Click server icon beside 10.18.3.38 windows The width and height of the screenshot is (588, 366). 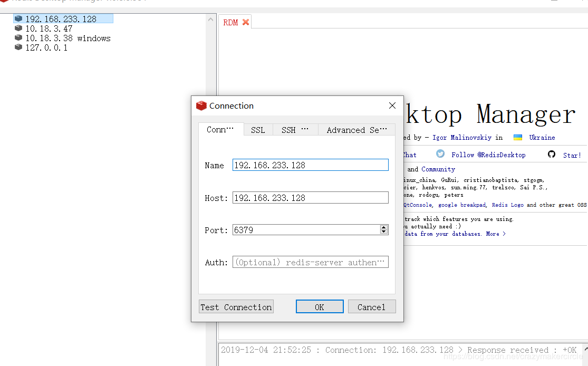tap(18, 37)
